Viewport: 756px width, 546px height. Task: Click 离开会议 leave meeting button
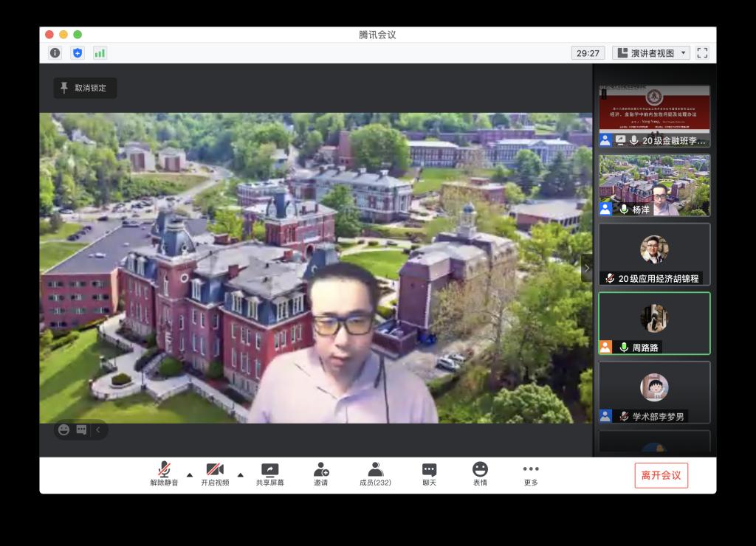(661, 475)
